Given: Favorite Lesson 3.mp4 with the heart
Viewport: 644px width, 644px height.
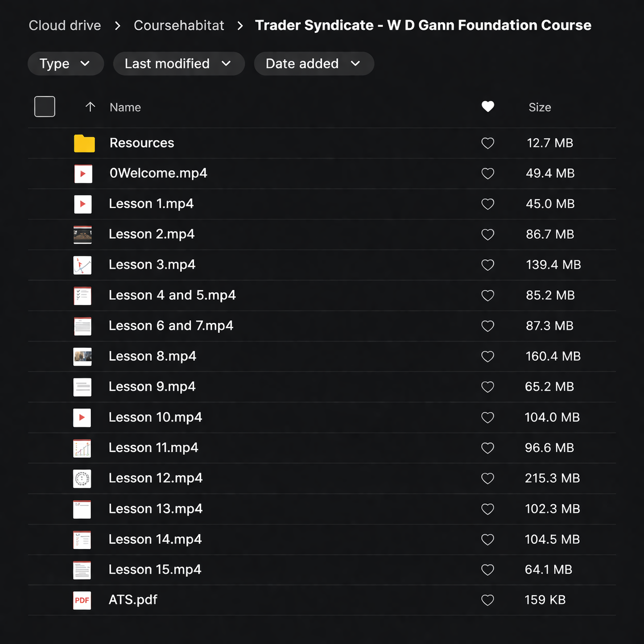Looking at the screenshot, I should pos(487,265).
